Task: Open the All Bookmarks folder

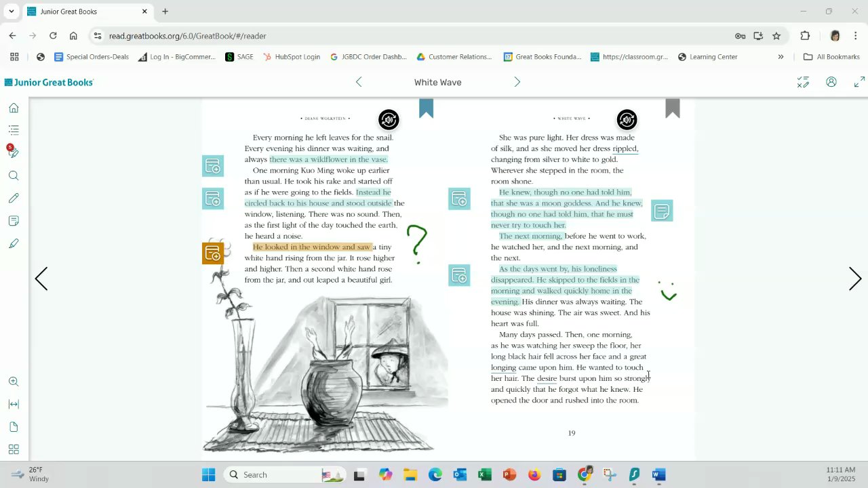Action: pos(831,57)
